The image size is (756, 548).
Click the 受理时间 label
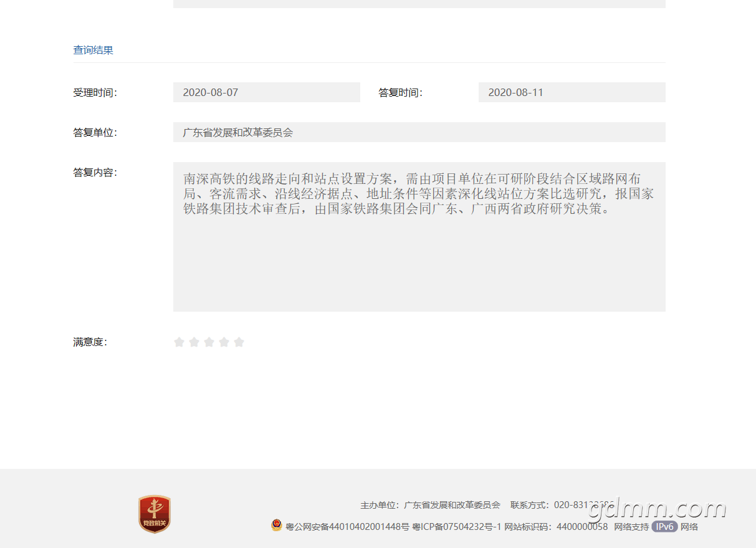click(x=95, y=93)
